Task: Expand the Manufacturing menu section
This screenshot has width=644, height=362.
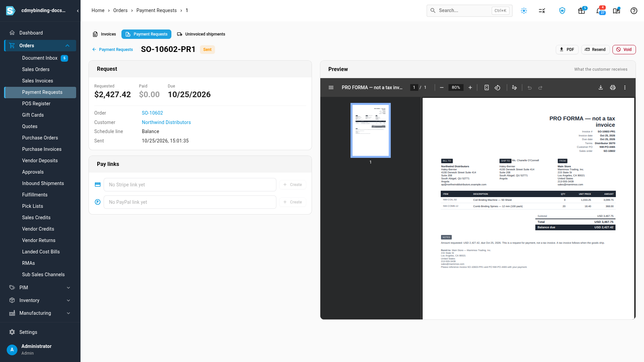Action: [x=68, y=313]
